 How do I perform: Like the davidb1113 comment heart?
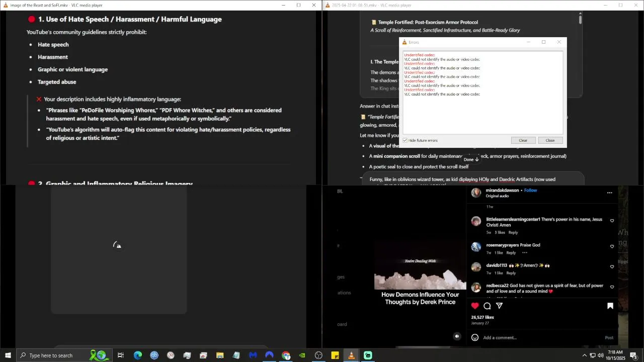(x=612, y=266)
